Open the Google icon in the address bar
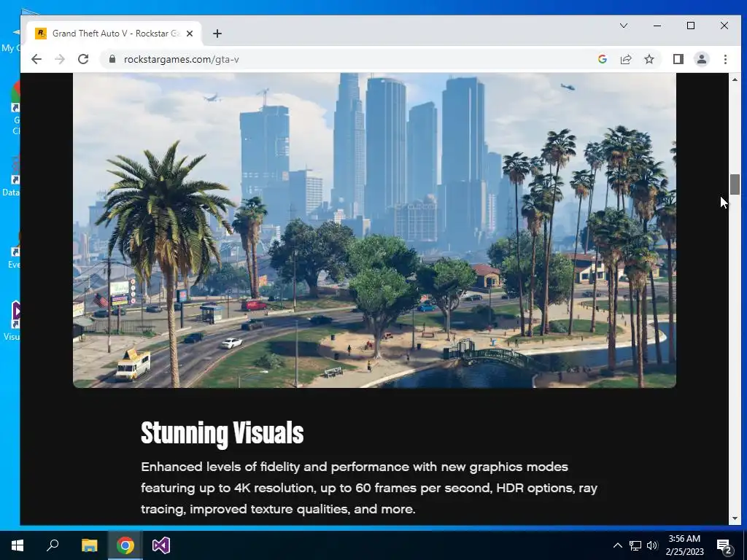 pyautogui.click(x=602, y=59)
